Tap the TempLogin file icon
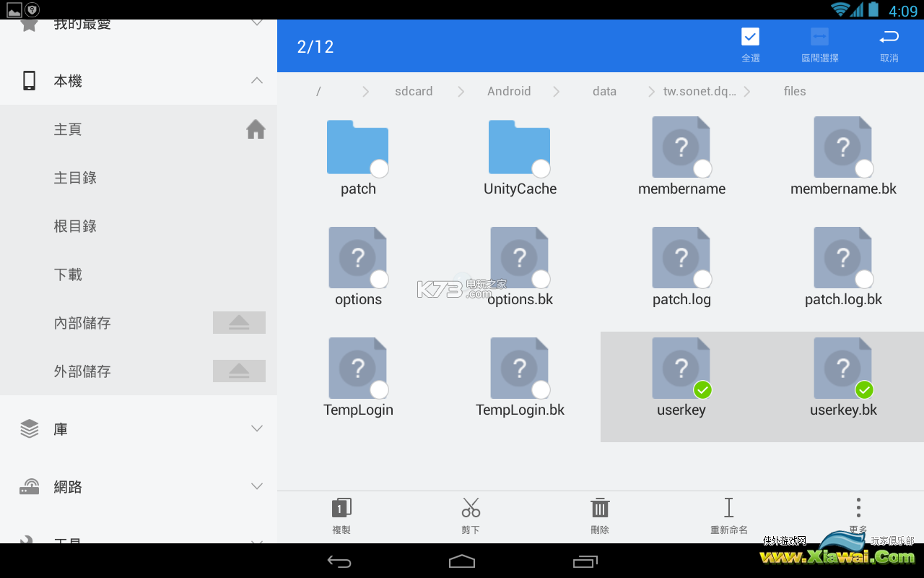Image resolution: width=924 pixels, height=578 pixels. point(357,368)
